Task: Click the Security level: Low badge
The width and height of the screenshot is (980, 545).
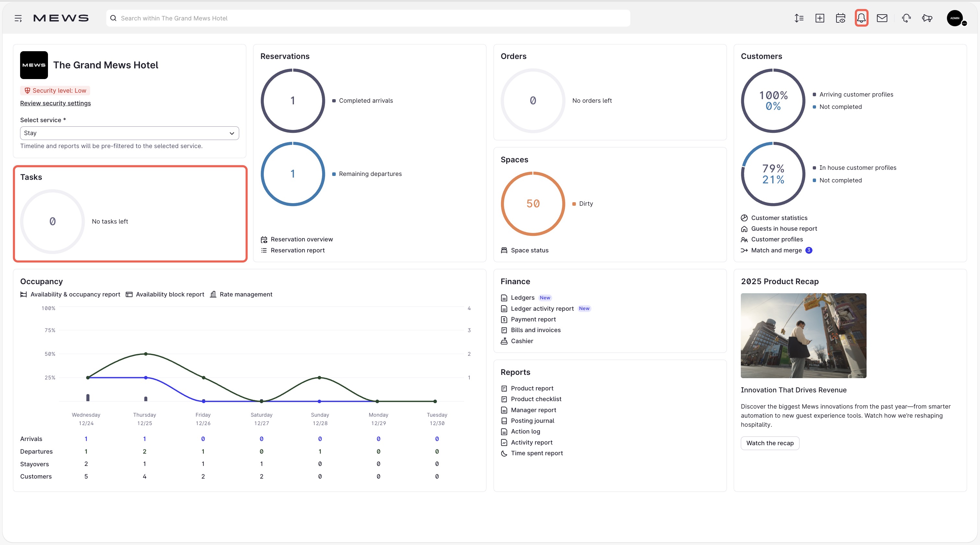Action: (x=55, y=90)
